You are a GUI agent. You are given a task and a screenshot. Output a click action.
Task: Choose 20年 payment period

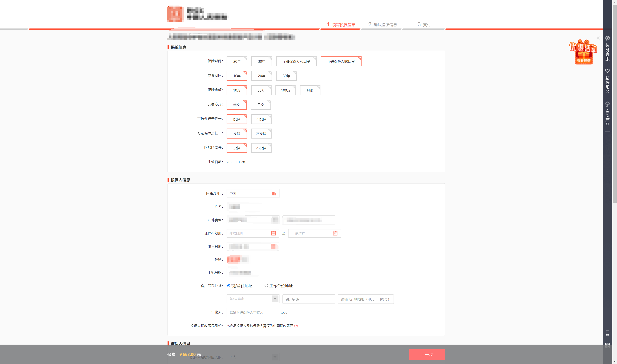coord(262,76)
